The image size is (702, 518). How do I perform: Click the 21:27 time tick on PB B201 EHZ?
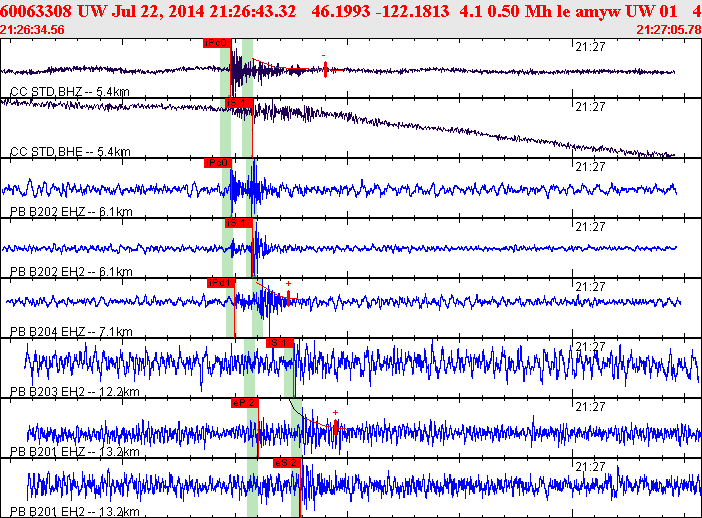[590, 407]
